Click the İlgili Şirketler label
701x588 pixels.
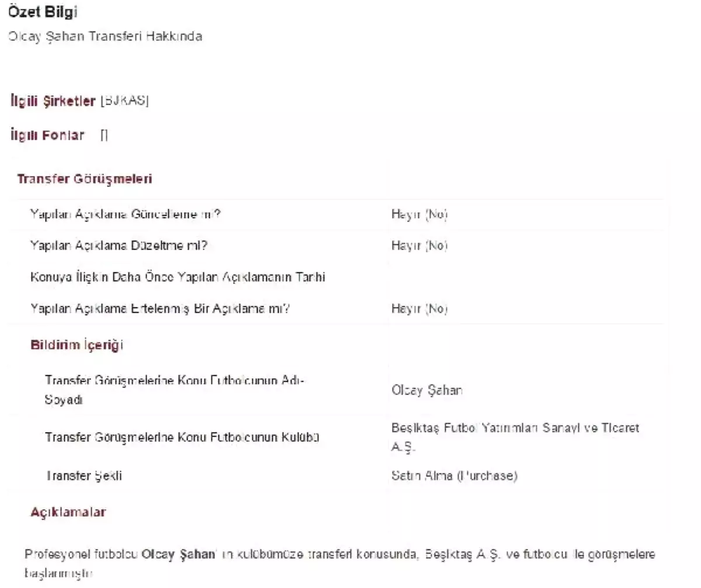(53, 101)
